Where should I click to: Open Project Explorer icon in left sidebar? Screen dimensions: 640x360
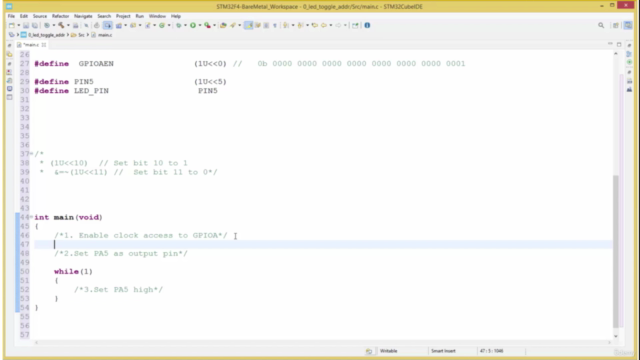tap(9, 54)
